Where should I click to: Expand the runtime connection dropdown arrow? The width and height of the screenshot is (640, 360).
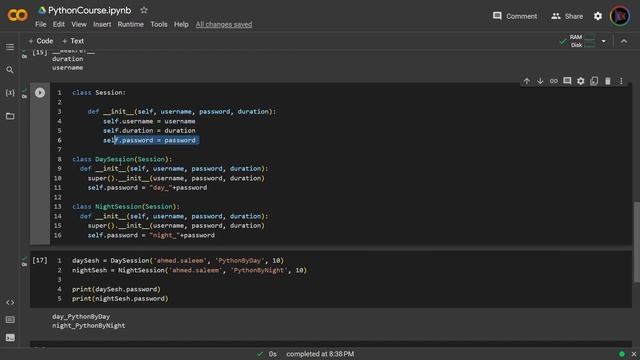click(x=604, y=41)
